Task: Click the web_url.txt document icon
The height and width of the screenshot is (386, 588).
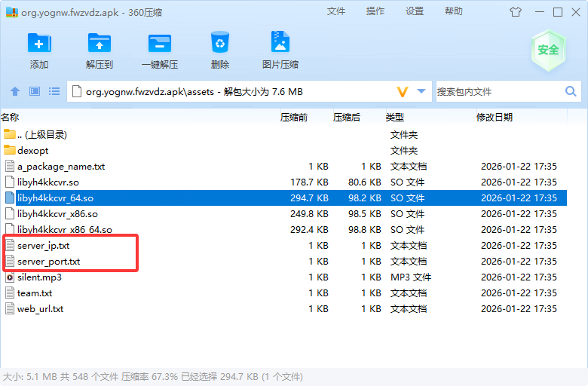Action: 10,309
